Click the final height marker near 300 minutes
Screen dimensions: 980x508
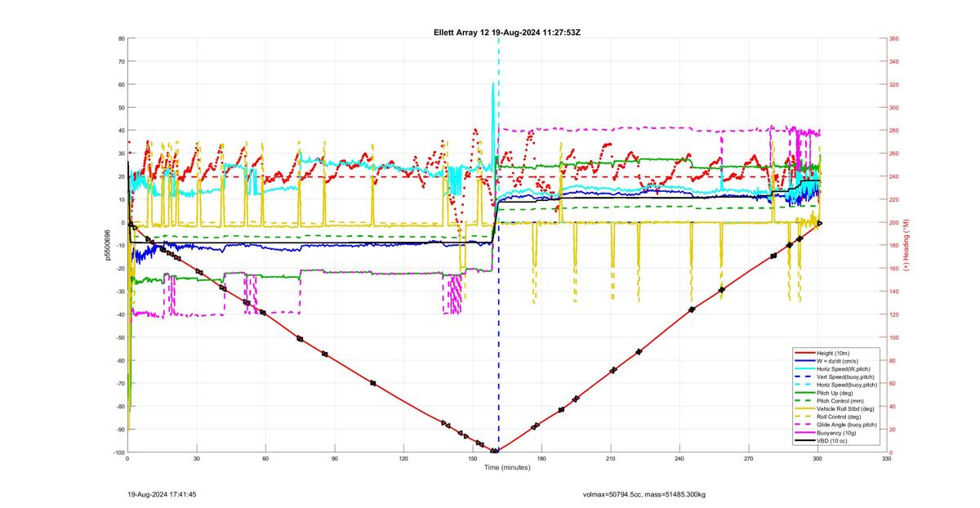tap(820, 222)
